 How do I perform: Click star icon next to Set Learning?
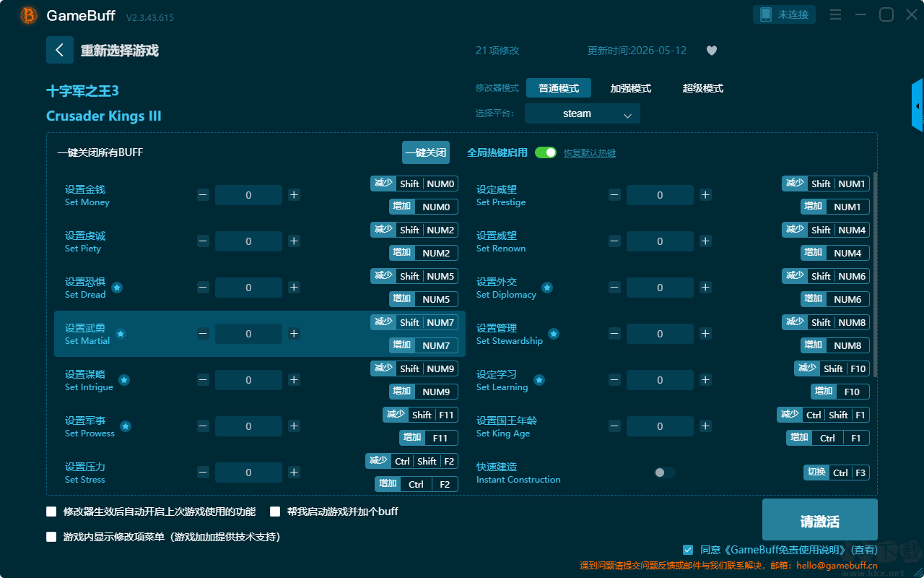coord(539,380)
